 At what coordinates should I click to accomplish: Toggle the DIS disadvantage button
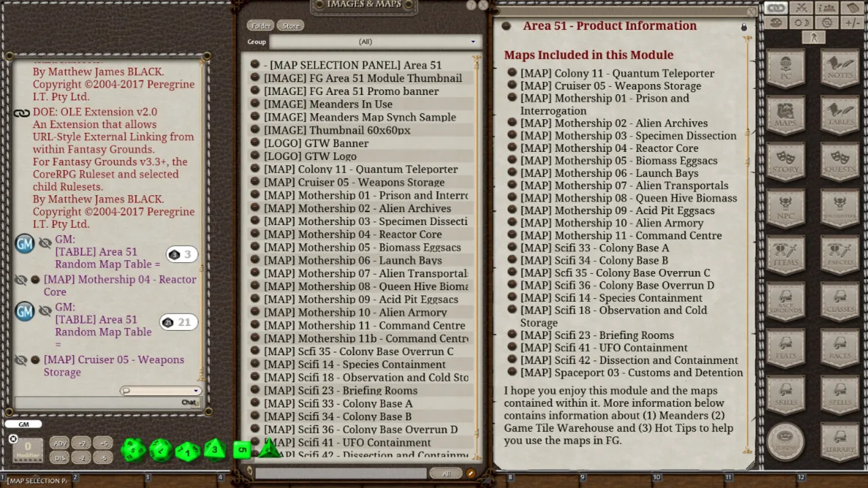[x=60, y=457]
